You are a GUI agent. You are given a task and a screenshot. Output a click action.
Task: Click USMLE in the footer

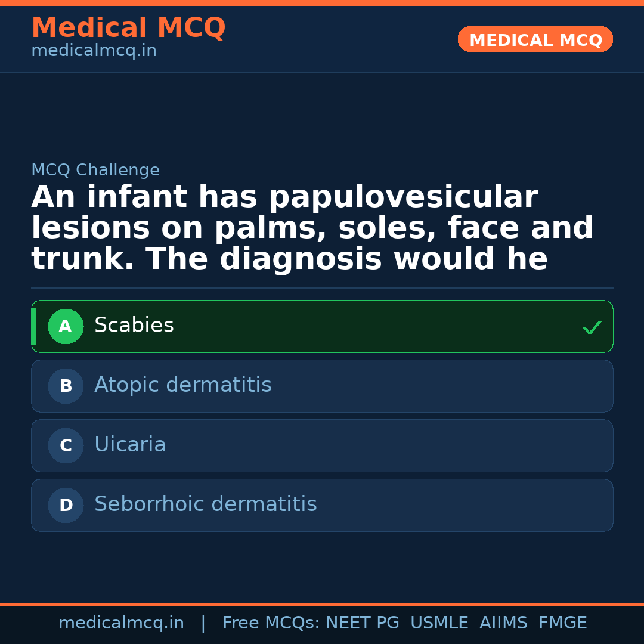coord(439,623)
